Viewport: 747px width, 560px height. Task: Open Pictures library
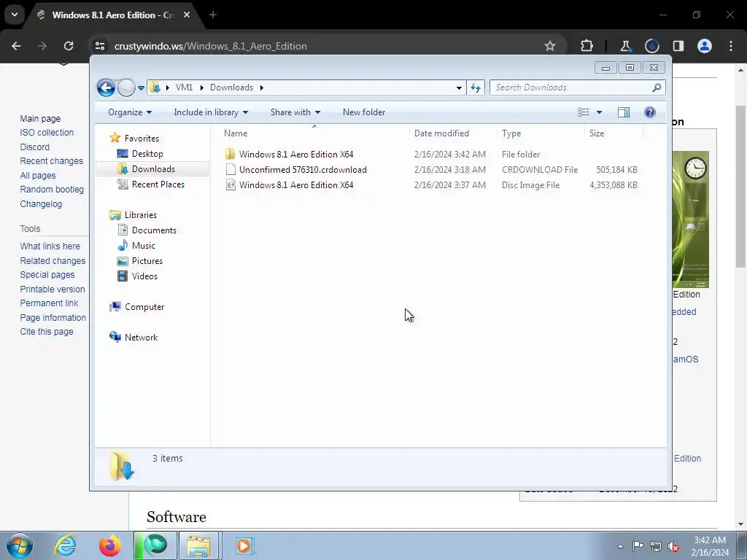coord(147,261)
